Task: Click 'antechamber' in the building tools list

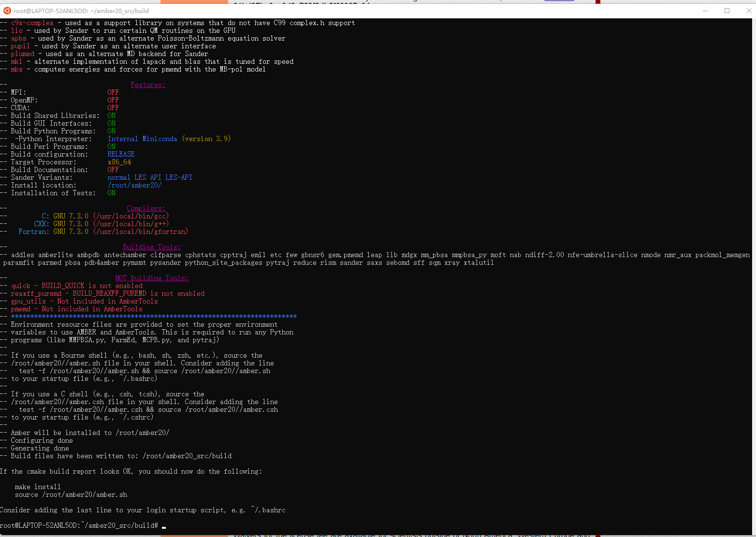Action: click(125, 255)
